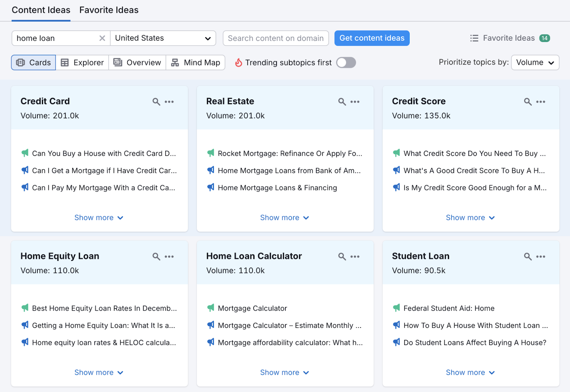The width and height of the screenshot is (570, 392).
Task: Open What's A Good Credit Score To Buy headline
Action: click(x=474, y=171)
